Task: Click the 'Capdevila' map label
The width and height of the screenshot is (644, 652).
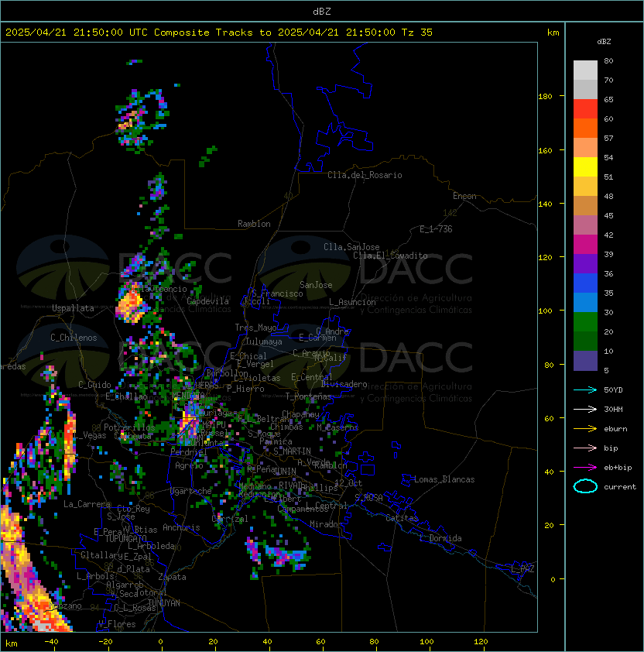Action: (x=208, y=301)
